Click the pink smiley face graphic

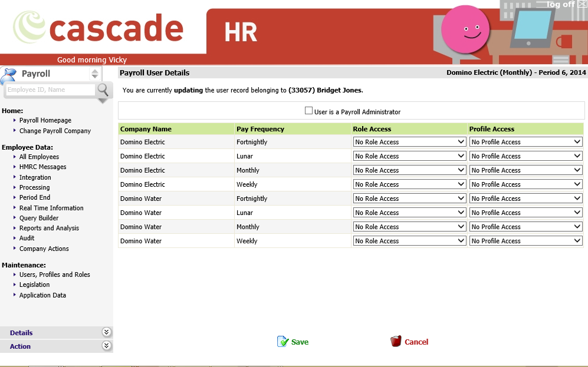point(465,29)
